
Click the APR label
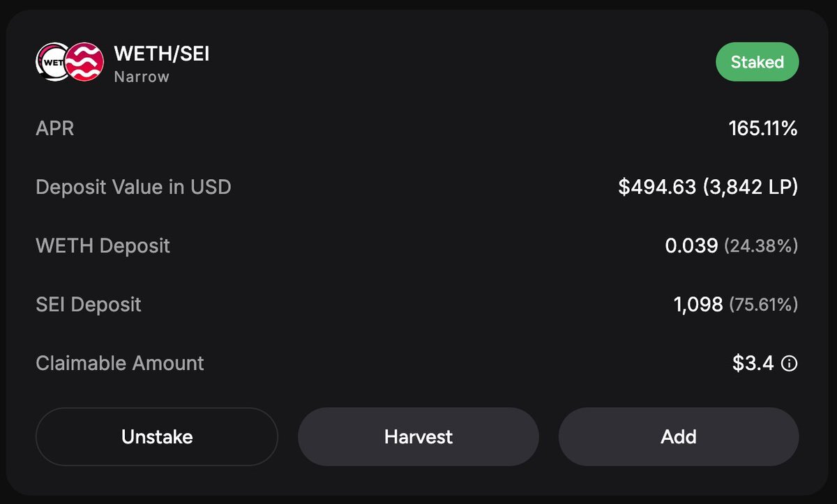click(x=55, y=128)
